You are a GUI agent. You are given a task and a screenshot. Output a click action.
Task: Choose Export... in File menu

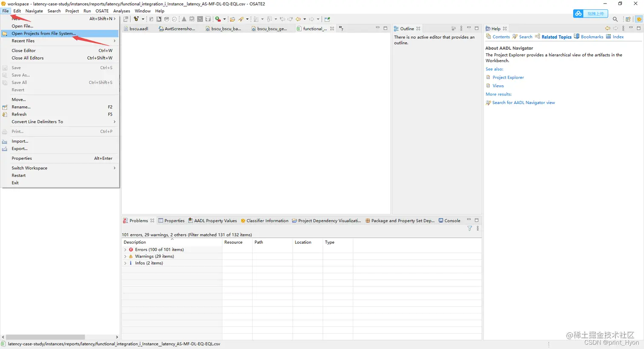(60, 149)
